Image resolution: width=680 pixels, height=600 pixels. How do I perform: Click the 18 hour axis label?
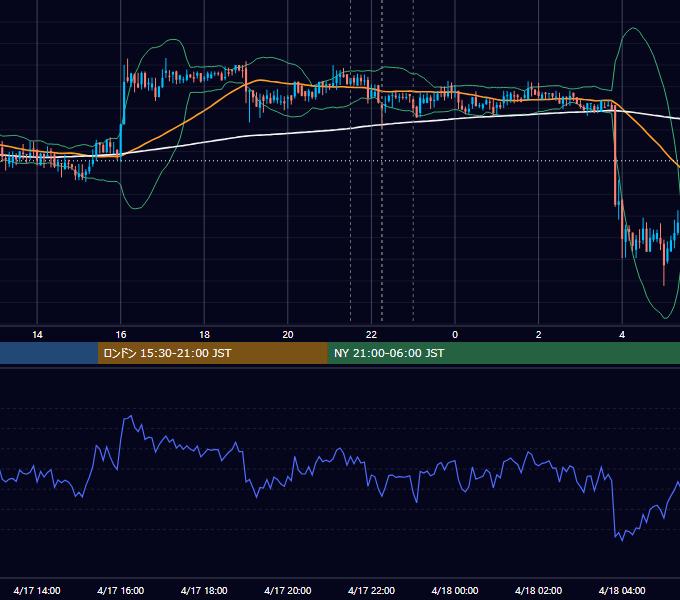204,335
